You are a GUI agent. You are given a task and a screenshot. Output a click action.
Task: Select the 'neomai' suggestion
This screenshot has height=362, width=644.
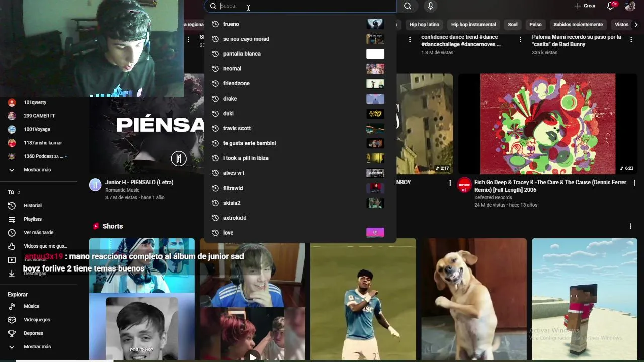(x=300, y=68)
